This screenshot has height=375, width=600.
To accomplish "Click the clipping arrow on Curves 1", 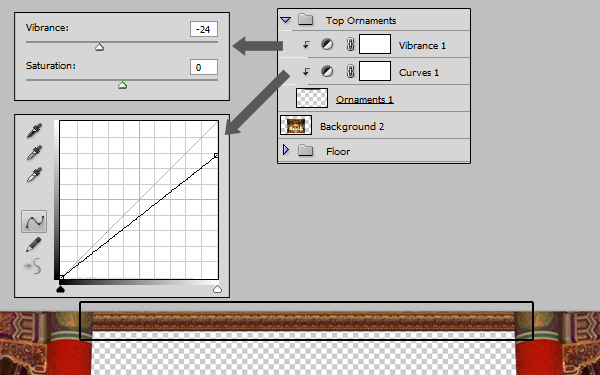I will (306, 72).
